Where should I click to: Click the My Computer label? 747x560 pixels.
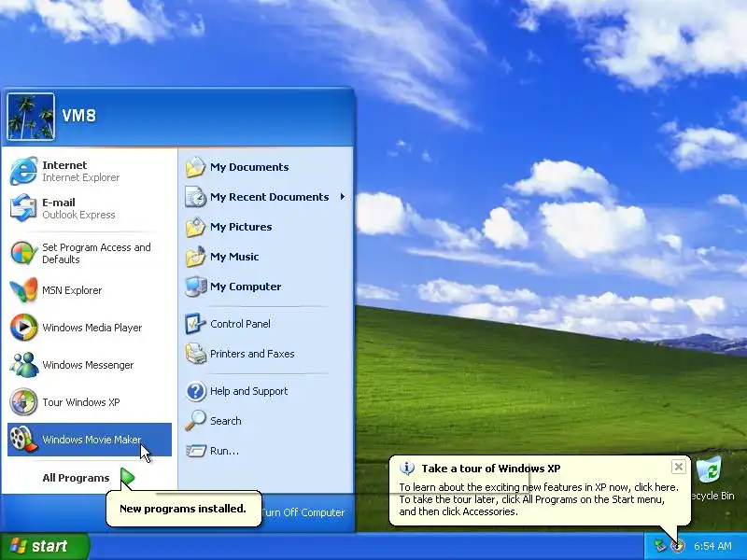(x=246, y=287)
